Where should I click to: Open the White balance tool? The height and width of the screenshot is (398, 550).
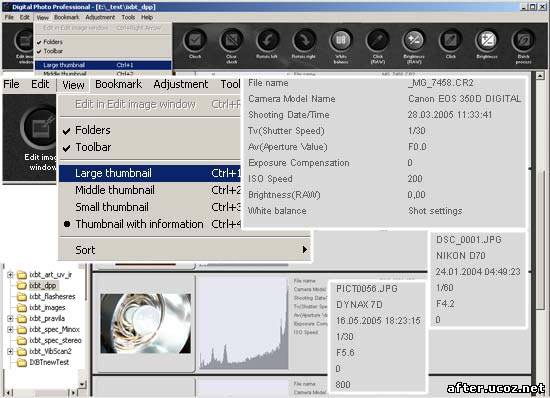(x=341, y=41)
